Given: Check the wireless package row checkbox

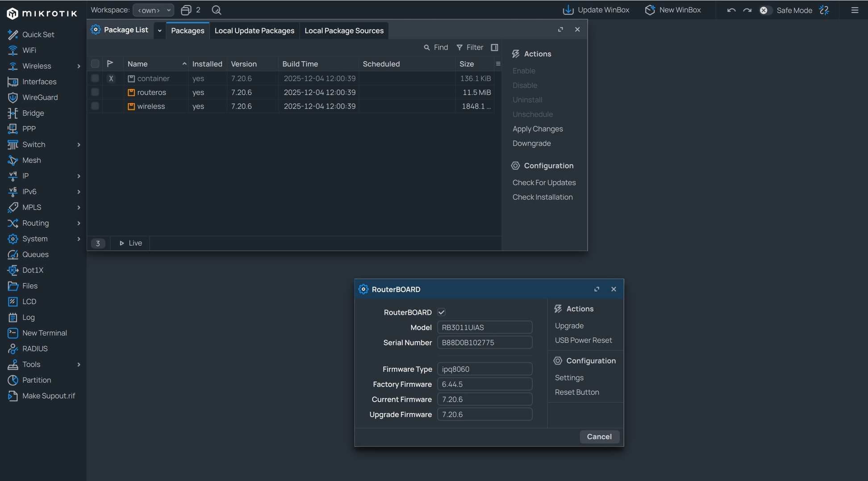Looking at the screenshot, I should (95, 106).
